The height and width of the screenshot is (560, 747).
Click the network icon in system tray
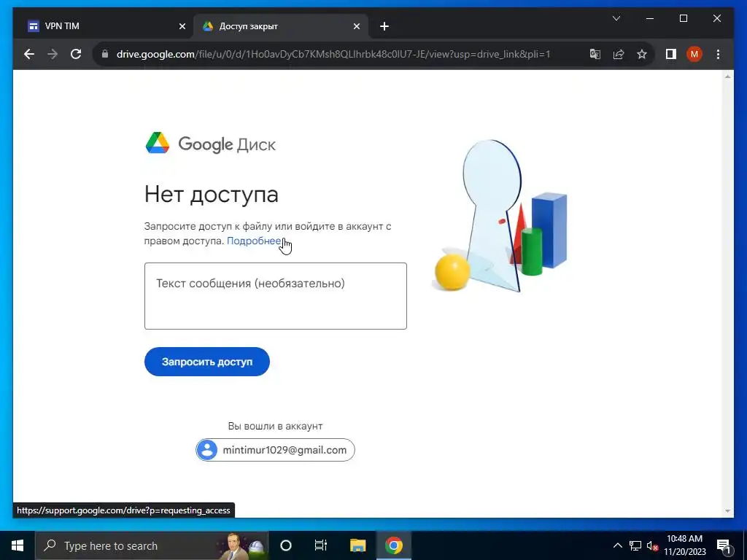(635, 545)
